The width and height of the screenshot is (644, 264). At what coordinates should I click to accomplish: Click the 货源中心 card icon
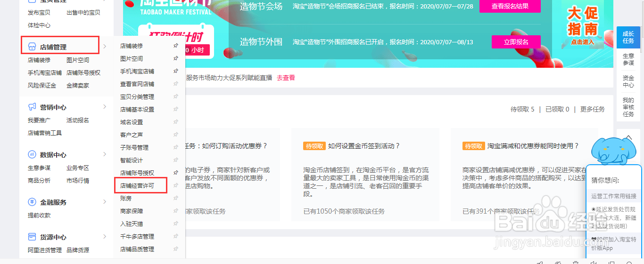32,237
